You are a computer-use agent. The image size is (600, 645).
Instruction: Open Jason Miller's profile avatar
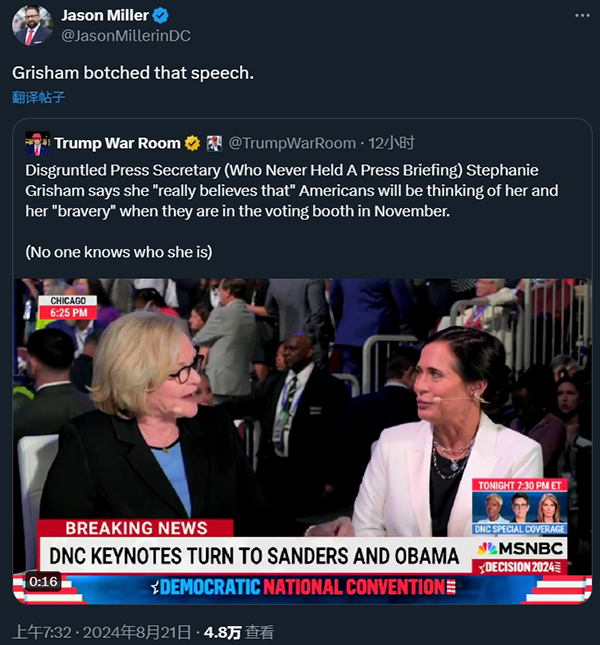click(x=32, y=26)
